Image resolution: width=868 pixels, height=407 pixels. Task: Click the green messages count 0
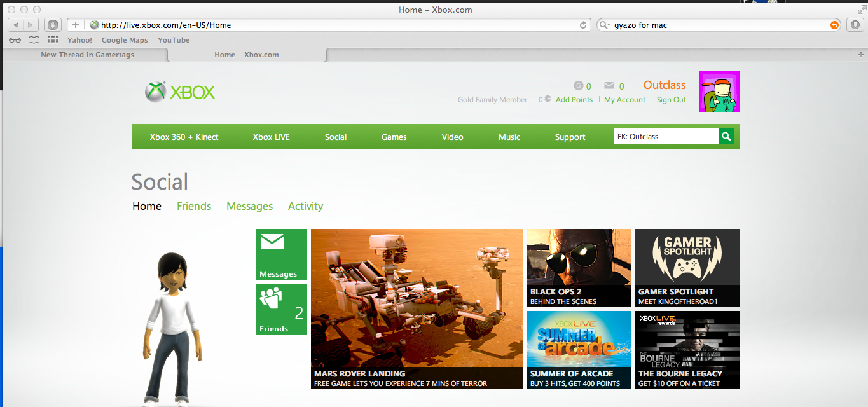(x=621, y=86)
